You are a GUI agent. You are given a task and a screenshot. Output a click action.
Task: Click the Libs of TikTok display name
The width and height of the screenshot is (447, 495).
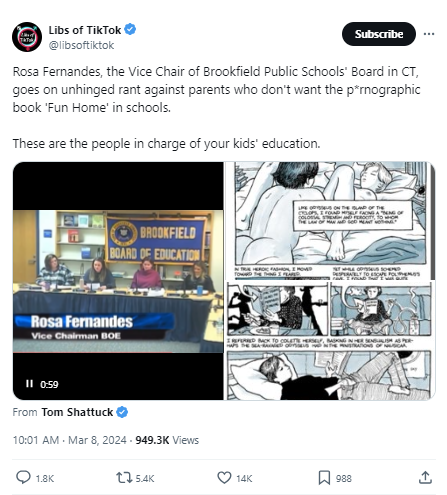(85, 30)
